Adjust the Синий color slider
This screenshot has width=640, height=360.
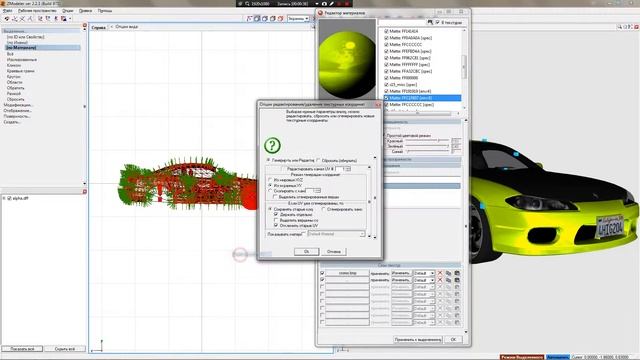pyautogui.click(x=427, y=151)
